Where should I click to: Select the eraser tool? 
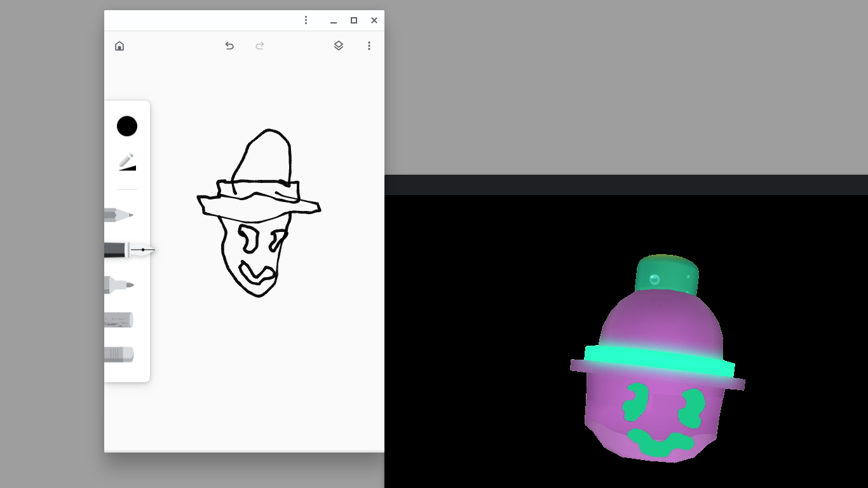tap(119, 355)
